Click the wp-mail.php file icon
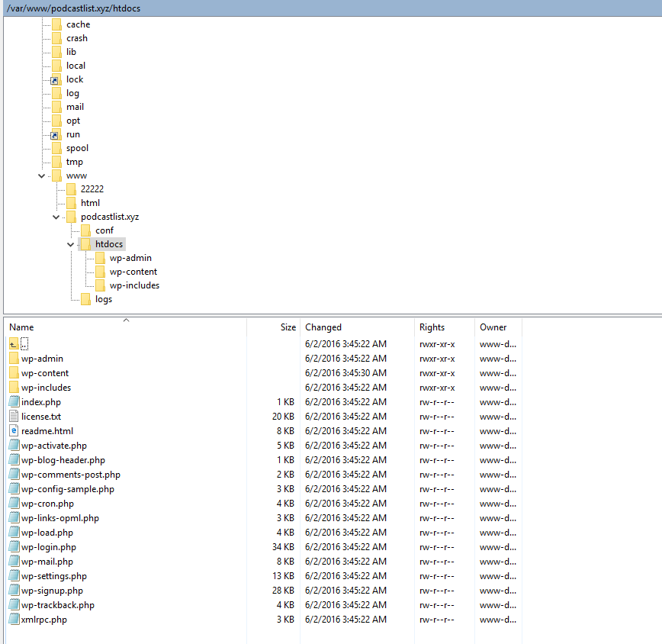Screen dimensions: 662x644 tap(14, 562)
